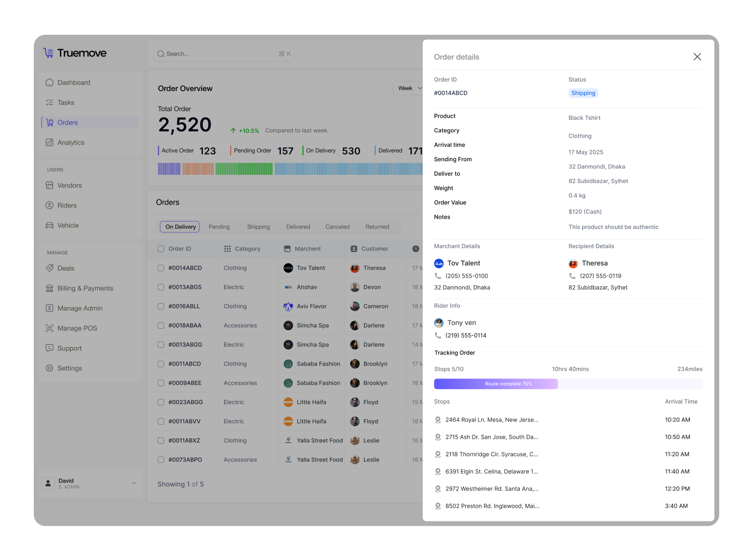
Task: Click the Dashboard icon in the sidebar
Action: [49, 83]
